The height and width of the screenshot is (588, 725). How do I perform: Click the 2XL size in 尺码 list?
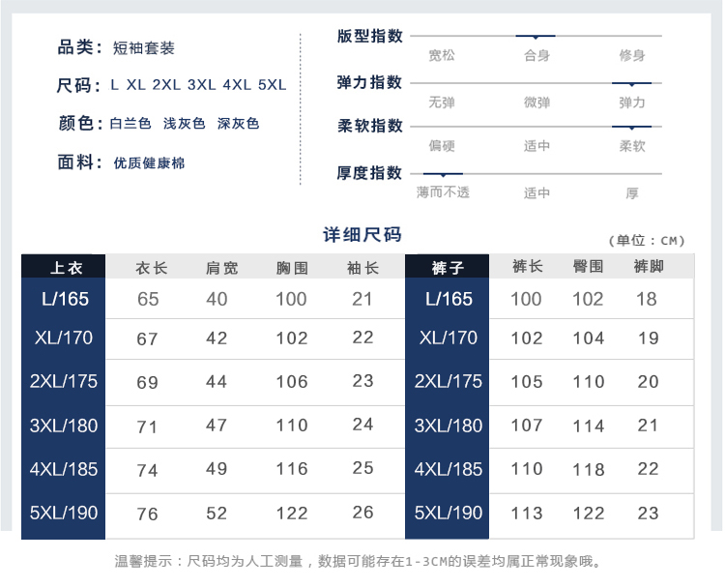click(x=166, y=85)
